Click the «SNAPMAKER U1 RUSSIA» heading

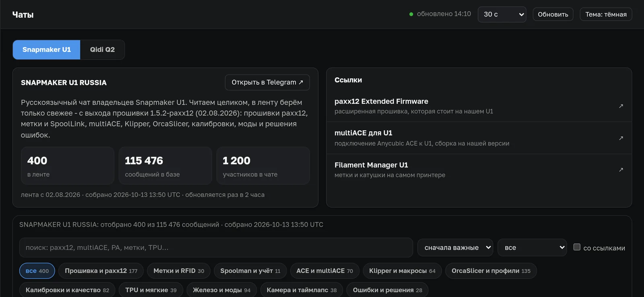pos(64,83)
